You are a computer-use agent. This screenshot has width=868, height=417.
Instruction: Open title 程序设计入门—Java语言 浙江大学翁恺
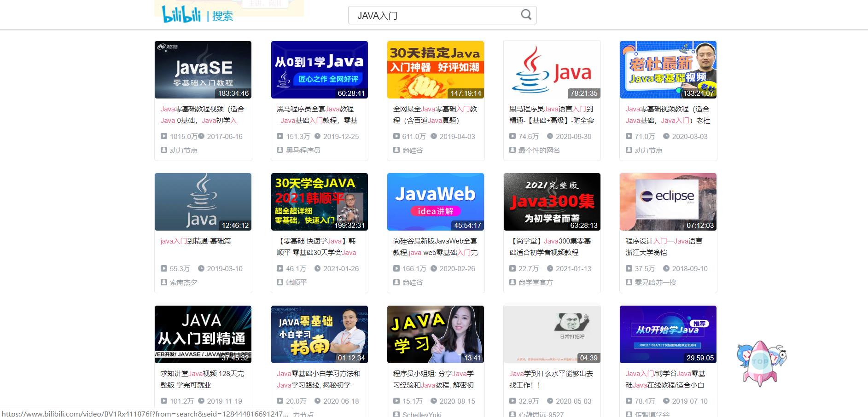coord(664,247)
